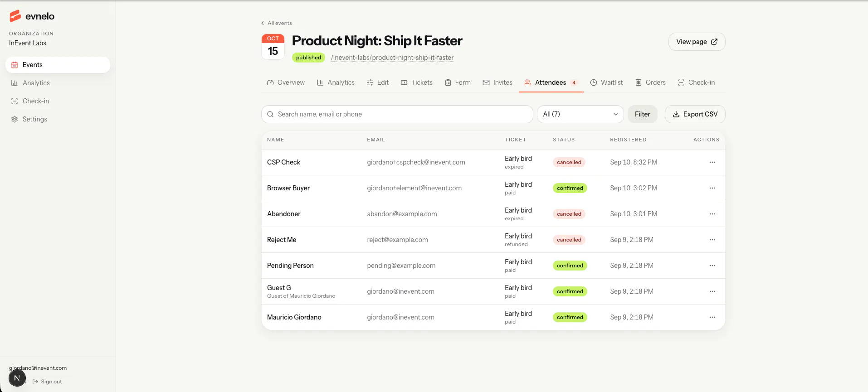Open row actions for Reject Me
Viewport: 868px width, 392px height.
click(712, 240)
